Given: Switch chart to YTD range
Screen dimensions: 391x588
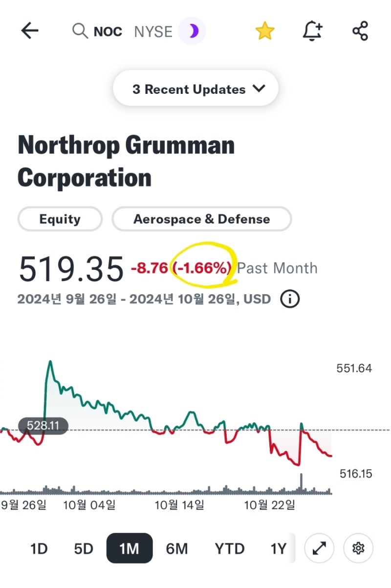Looking at the screenshot, I should [x=229, y=549].
